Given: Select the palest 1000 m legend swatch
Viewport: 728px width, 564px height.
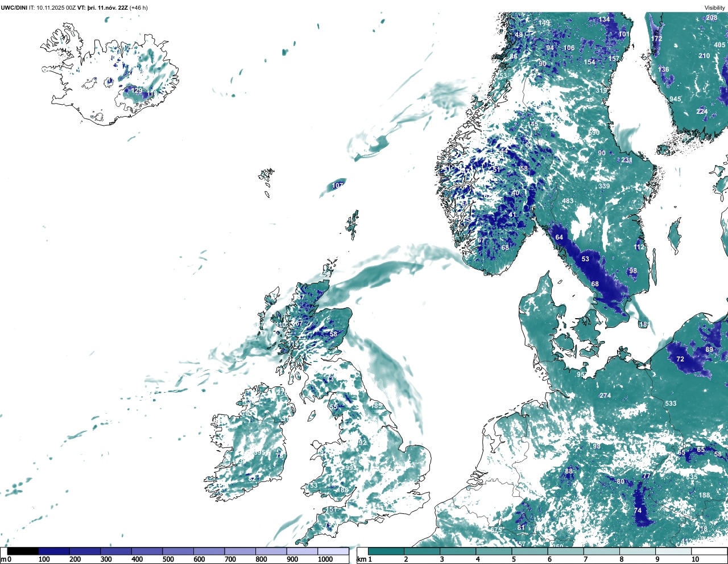Looking at the screenshot, I should click(x=333, y=551).
